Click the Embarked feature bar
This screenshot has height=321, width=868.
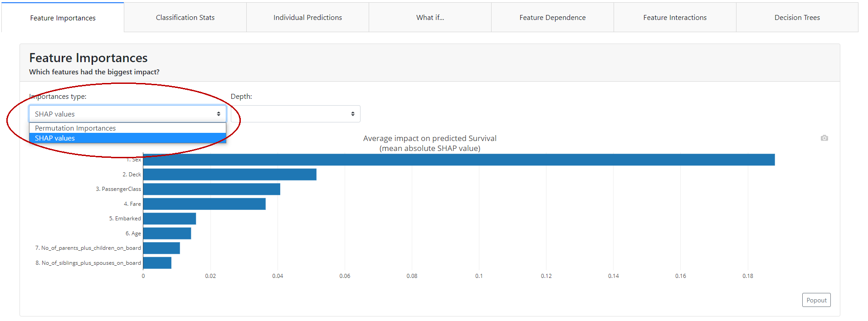point(169,219)
